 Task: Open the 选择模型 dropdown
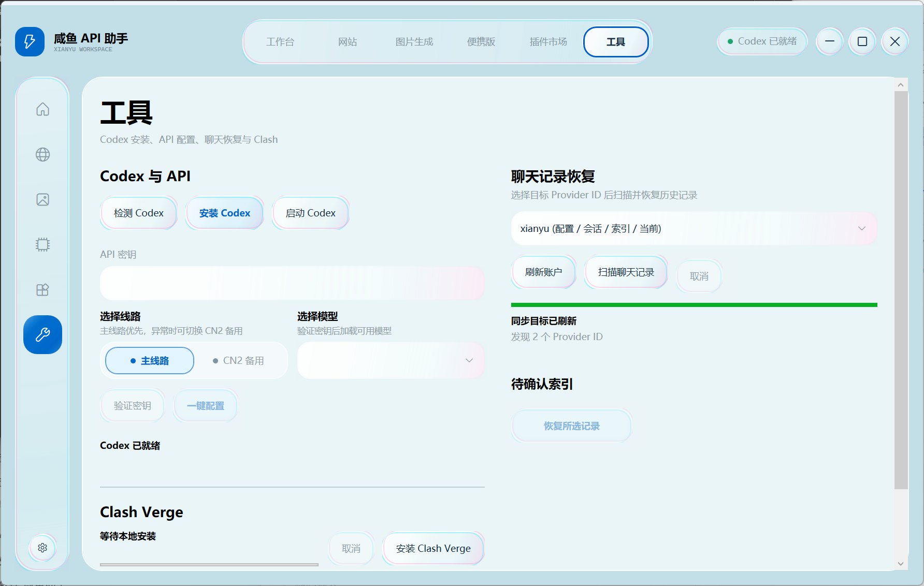[x=391, y=360]
